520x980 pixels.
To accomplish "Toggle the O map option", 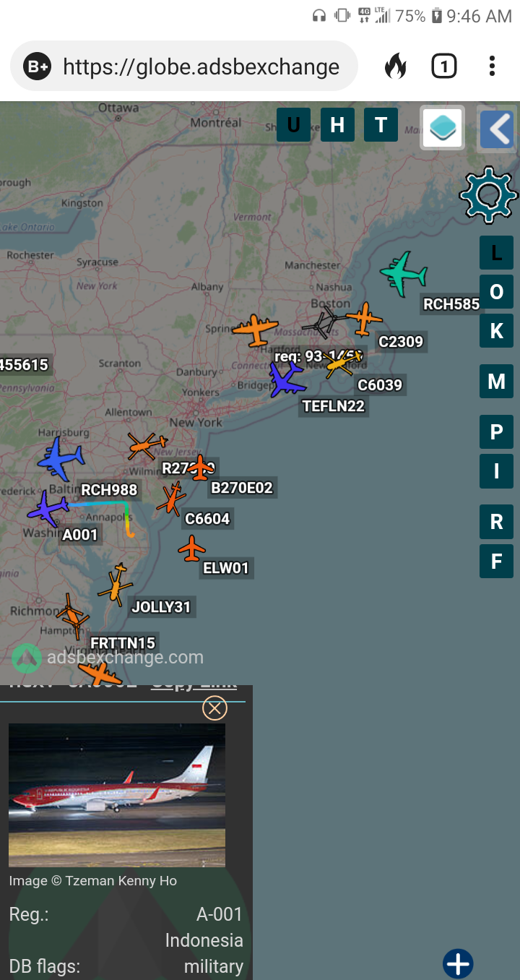I will pos(496,291).
